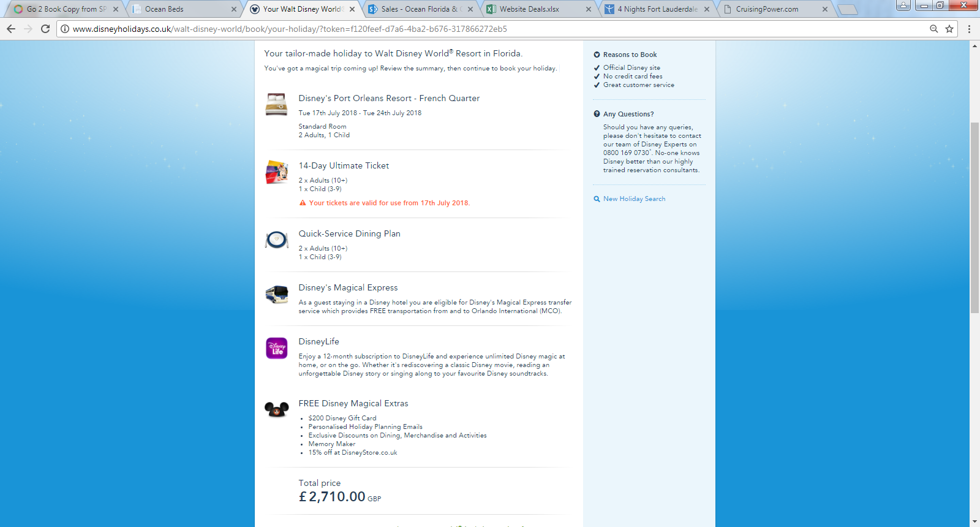Click the red ticket validity warning icon
The image size is (980, 527).
tap(303, 203)
